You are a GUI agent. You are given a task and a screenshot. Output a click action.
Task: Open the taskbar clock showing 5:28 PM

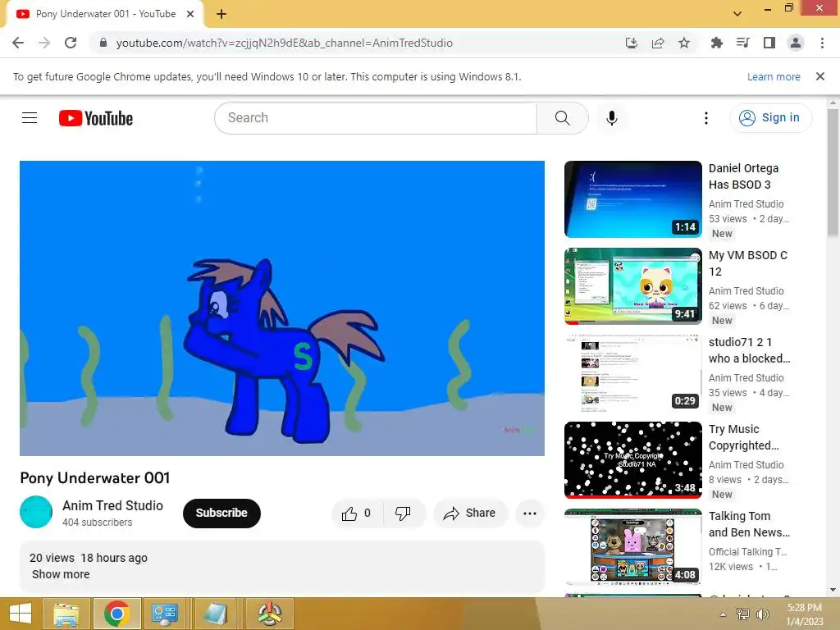tap(804, 614)
